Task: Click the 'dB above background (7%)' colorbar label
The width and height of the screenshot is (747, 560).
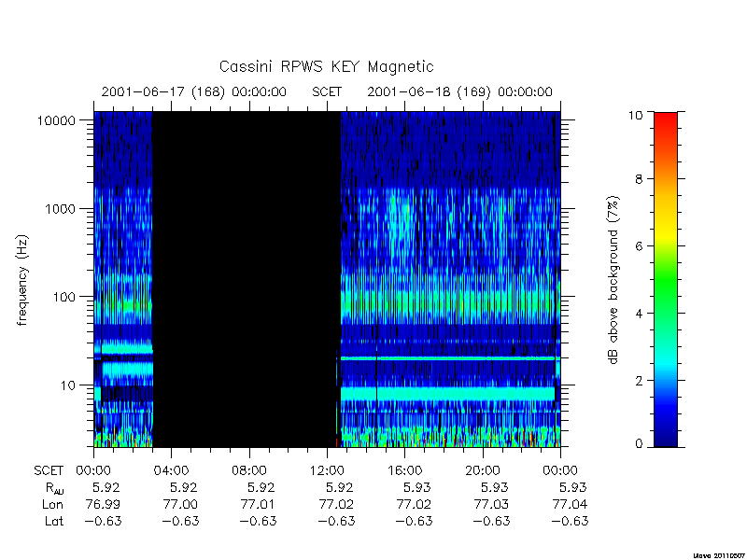Action: (614, 281)
